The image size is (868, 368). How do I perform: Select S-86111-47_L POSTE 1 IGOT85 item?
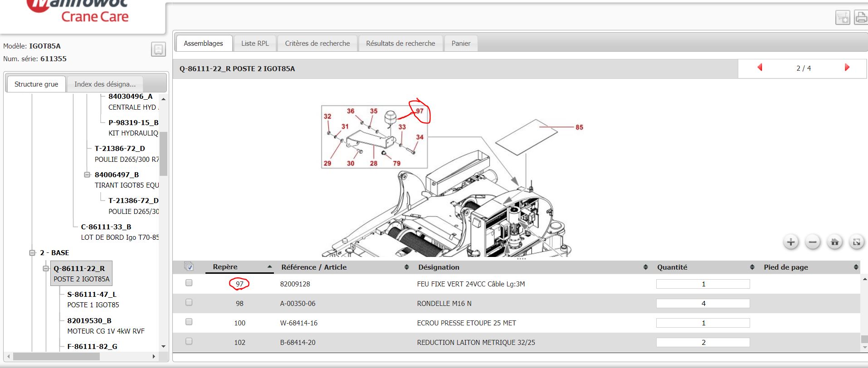point(93,300)
